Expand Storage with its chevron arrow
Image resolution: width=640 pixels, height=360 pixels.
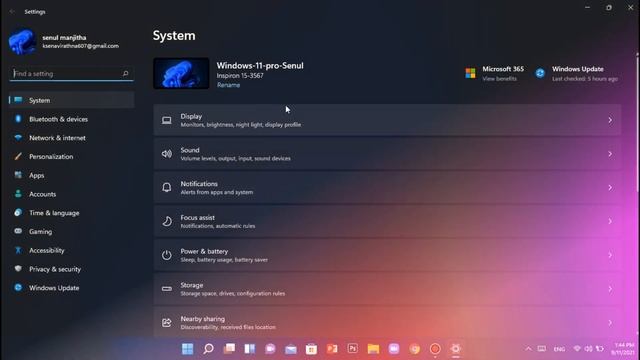pos(610,289)
